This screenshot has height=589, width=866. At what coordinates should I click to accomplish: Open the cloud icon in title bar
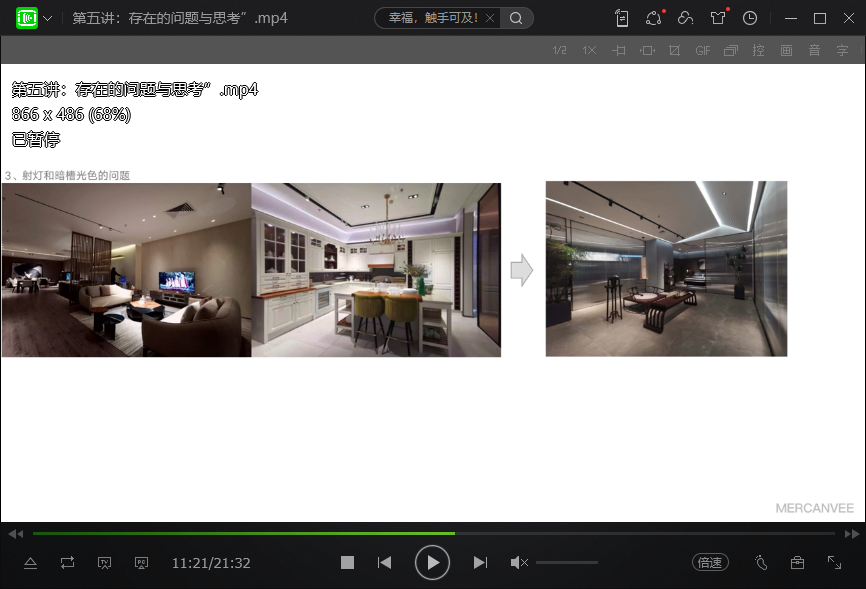(685, 18)
